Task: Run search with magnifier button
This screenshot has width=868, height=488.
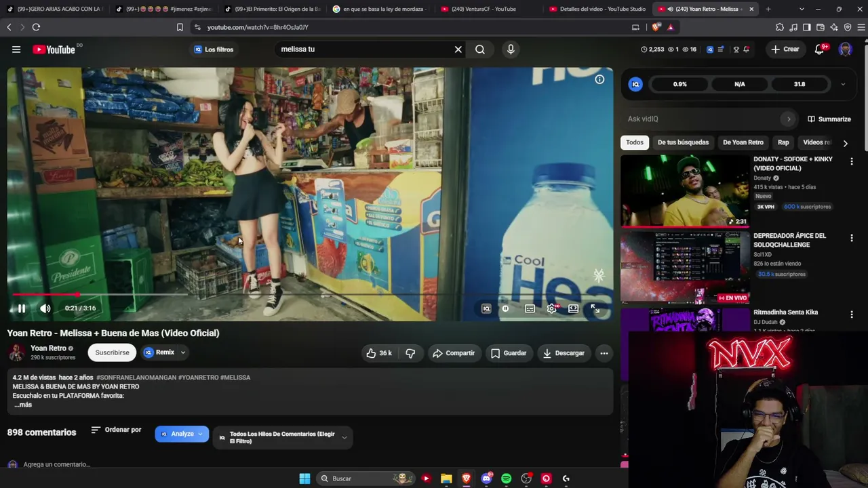Action: click(x=480, y=49)
